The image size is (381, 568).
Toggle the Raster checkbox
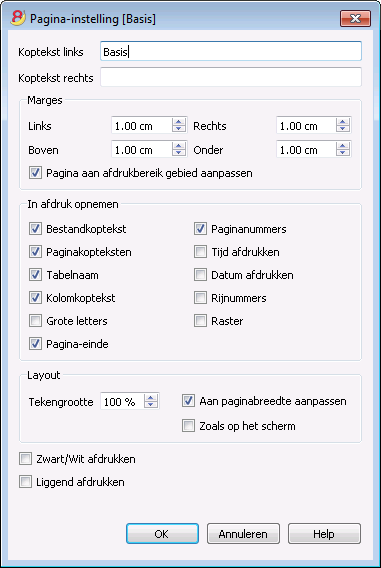point(200,321)
